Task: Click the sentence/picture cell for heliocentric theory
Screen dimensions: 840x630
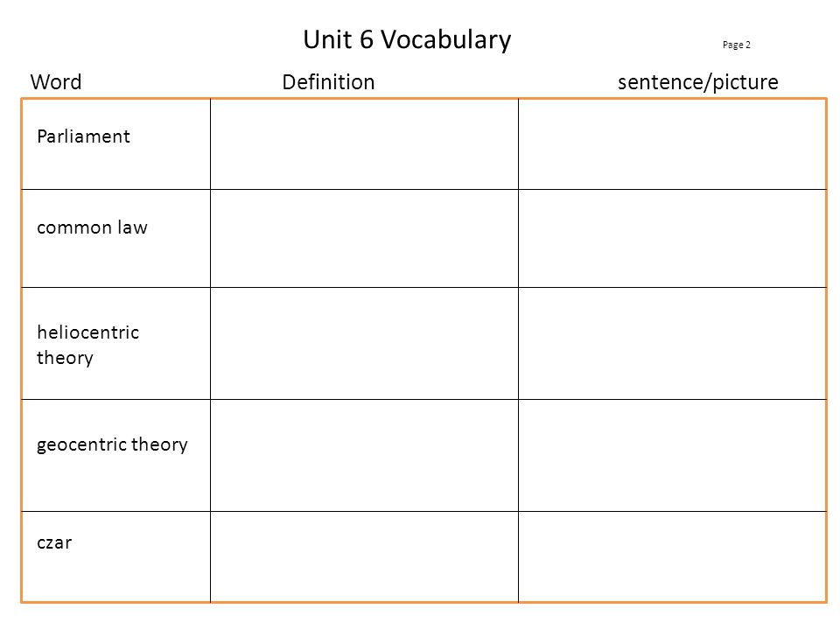Action: pos(672,343)
